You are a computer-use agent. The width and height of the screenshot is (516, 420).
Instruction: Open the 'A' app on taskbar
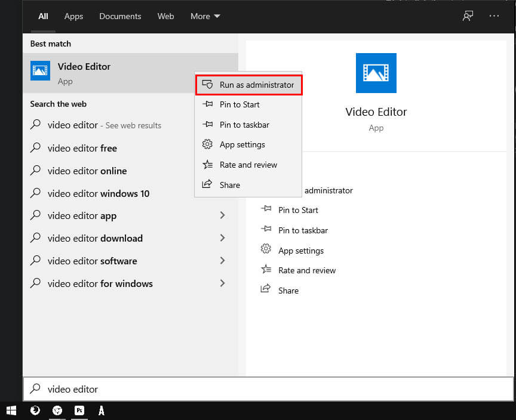[x=102, y=410]
